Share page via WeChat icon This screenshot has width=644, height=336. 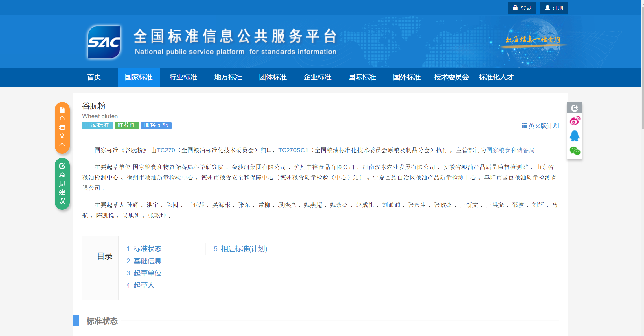coord(575,151)
